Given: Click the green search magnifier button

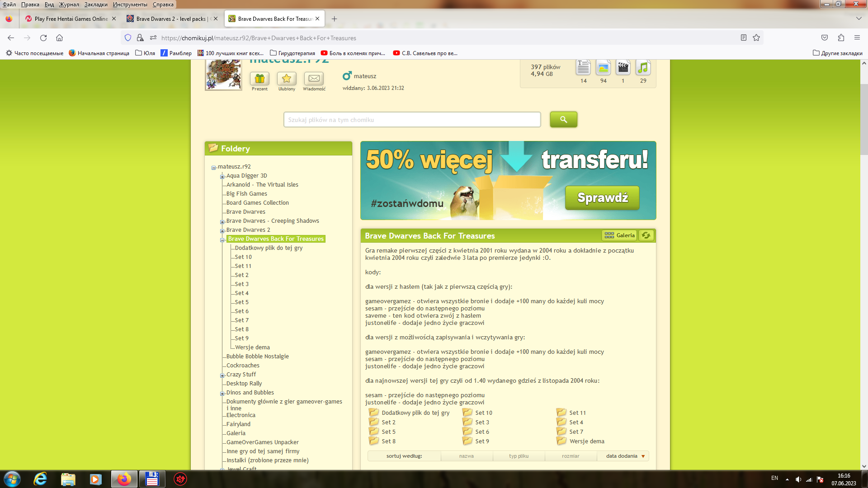Looking at the screenshot, I should coord(563,119).
